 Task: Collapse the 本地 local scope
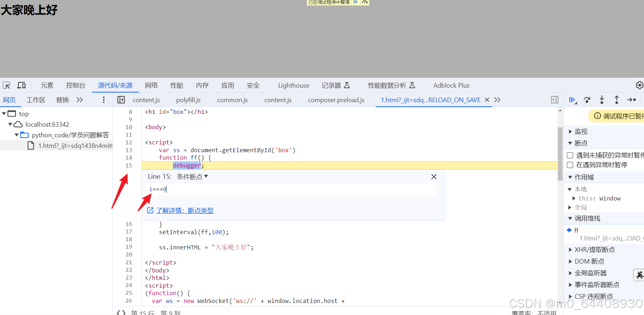click(x=570, y=189)
